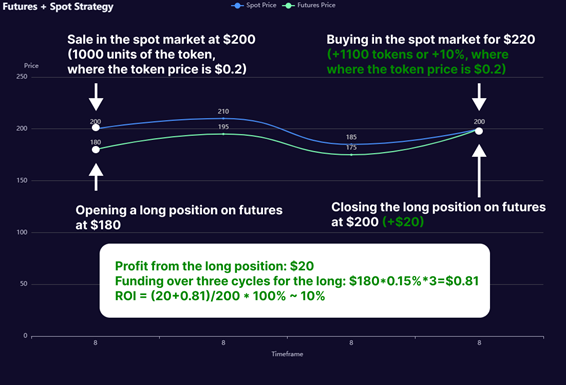Click the green Futures Price legend marker

288,6
